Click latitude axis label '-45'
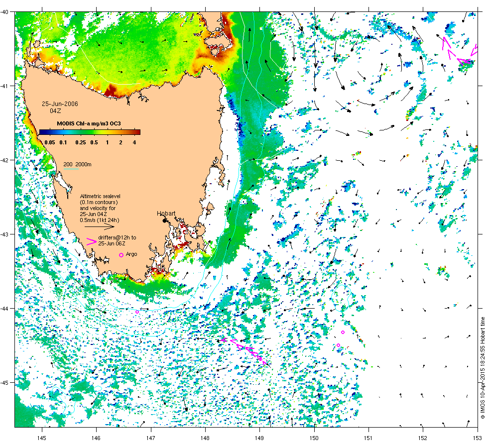Image resolution: width=488 pixels, height=448 pixels. coord(5,383)
